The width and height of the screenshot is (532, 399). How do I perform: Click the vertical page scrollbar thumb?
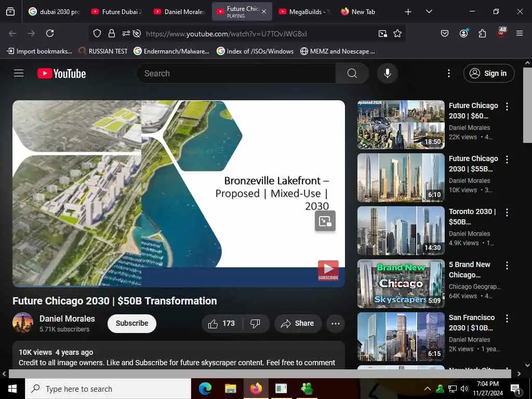point(527,105)
